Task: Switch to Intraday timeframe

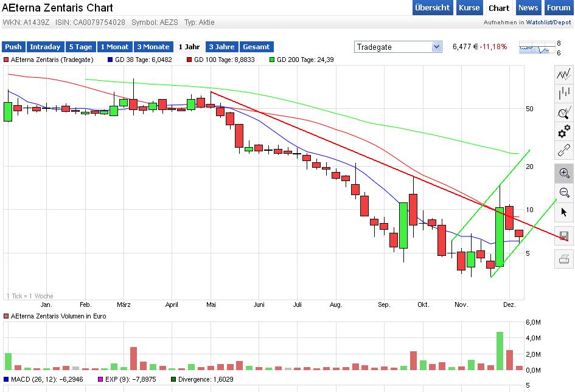Action: (45, 47)
